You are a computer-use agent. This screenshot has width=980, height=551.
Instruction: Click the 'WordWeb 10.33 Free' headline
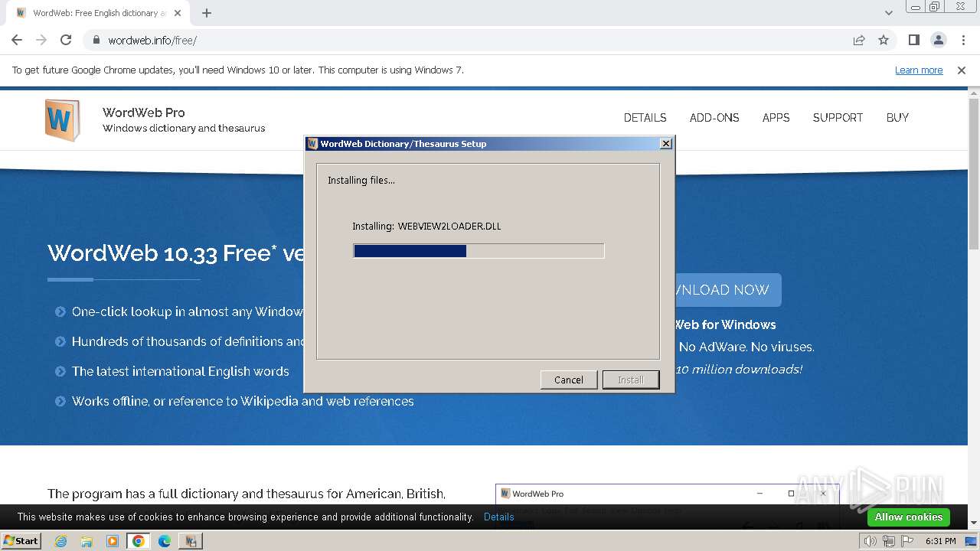click(176, 253)
